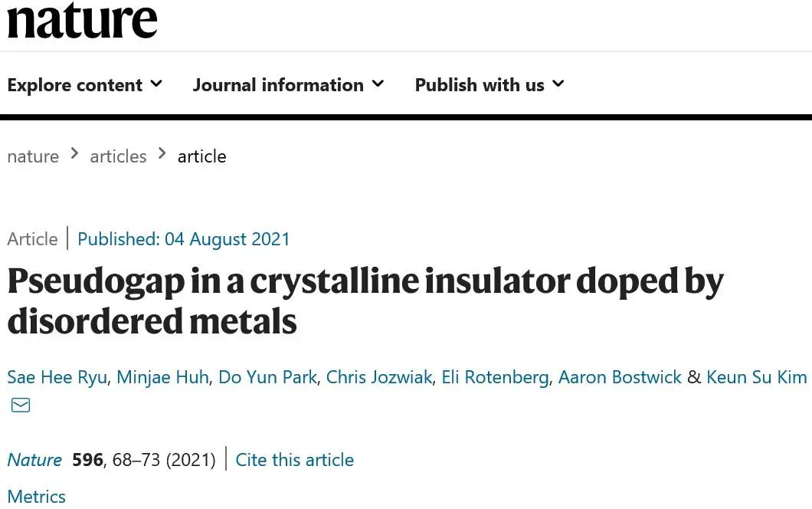This screenshot has height=509, width=812.
Task: Click the italic Nature journal link
Action: 34,460
